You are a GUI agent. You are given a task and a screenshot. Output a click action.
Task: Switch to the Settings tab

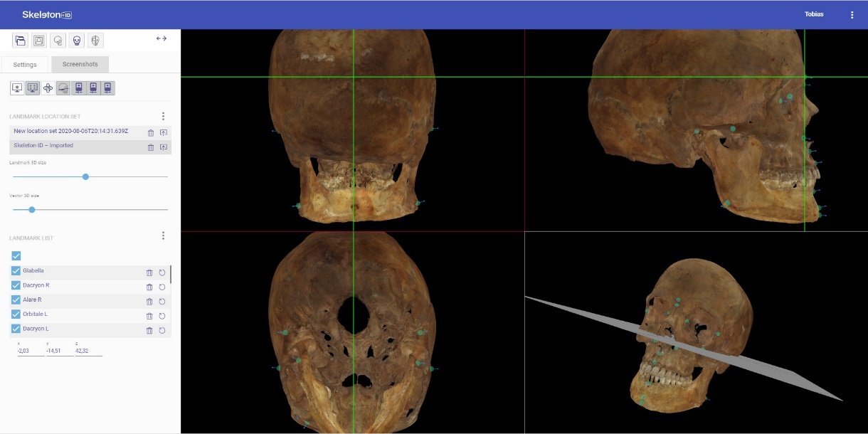(25, 65)
